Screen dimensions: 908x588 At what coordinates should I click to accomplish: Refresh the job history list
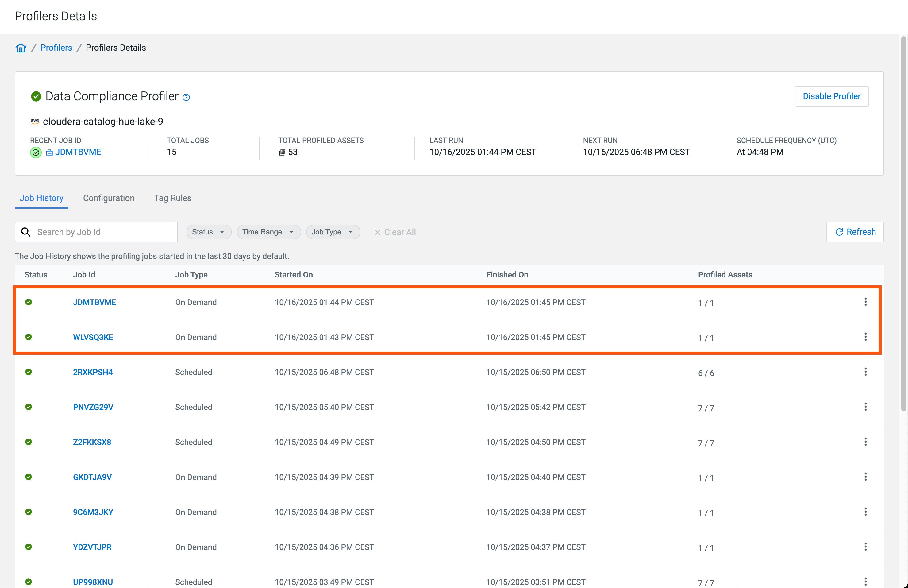coord(855,232)
